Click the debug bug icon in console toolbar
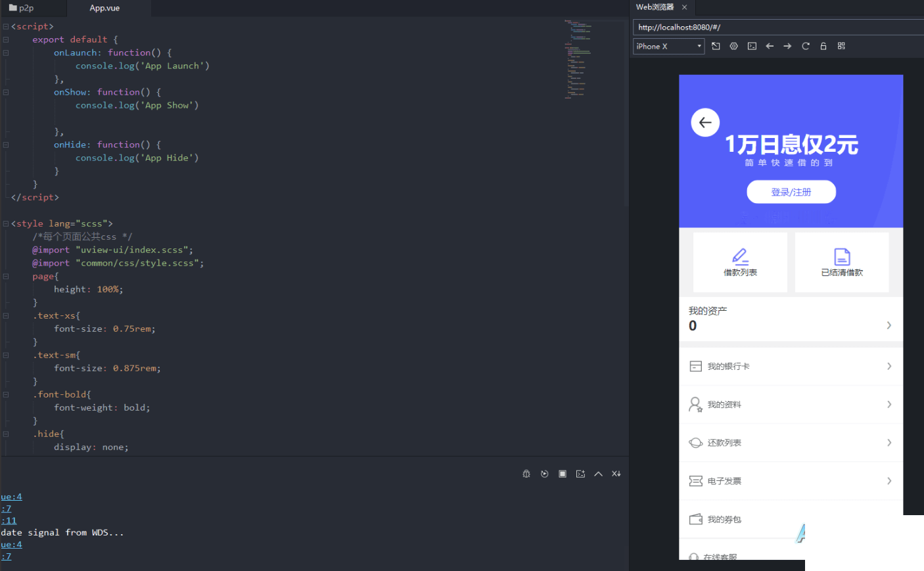Image resolution: width=924 pixels, height=571 pixels. coord(526,474)
